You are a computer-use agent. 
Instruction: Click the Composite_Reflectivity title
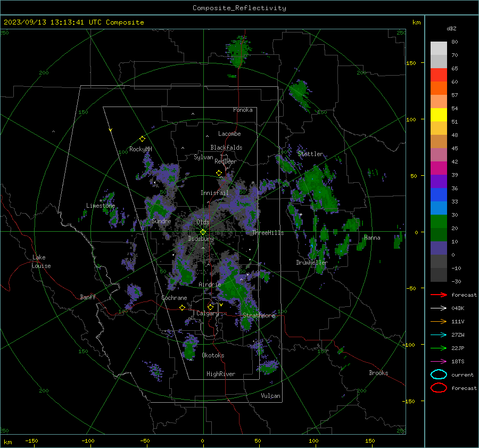point(240,8)
